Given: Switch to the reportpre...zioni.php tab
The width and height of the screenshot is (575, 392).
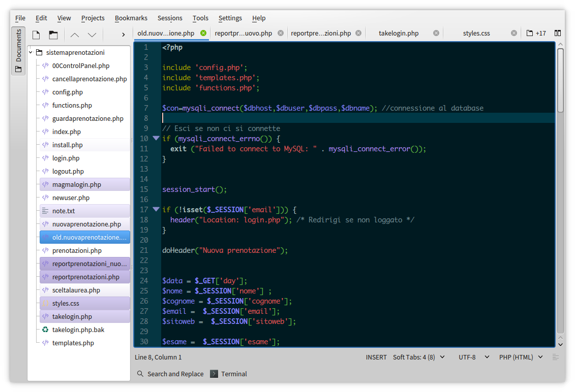Looking at the screenshot, I should [321, 34].
